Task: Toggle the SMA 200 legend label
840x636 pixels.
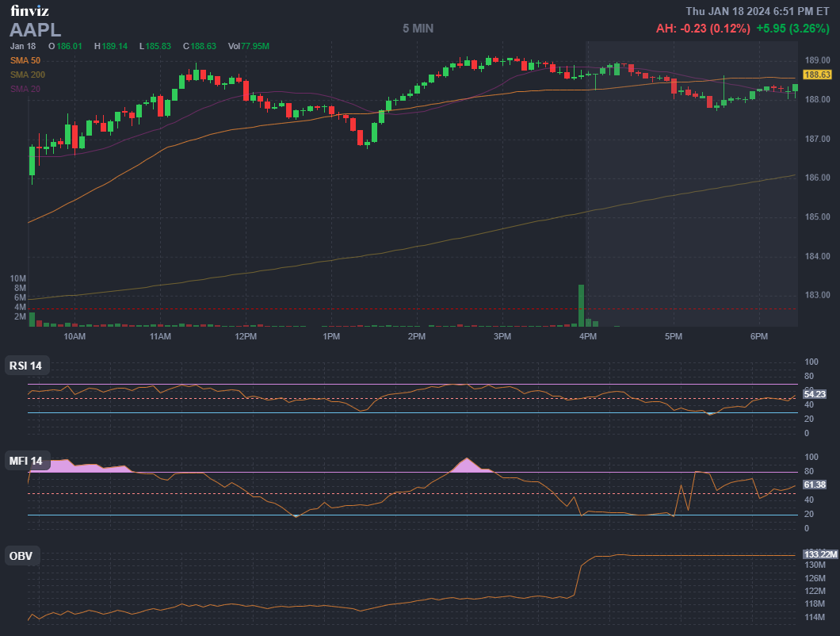Action: click(x=28, y=75)
